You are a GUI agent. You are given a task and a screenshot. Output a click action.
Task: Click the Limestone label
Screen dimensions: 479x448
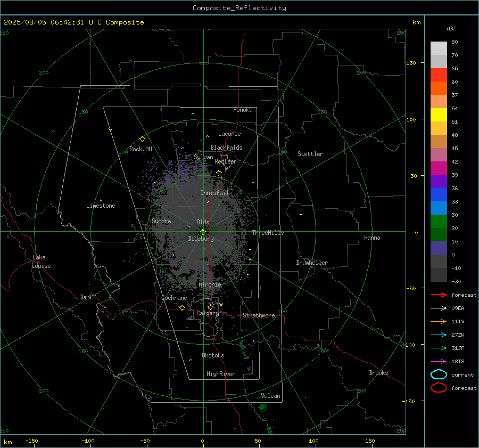tap(101, 206)
